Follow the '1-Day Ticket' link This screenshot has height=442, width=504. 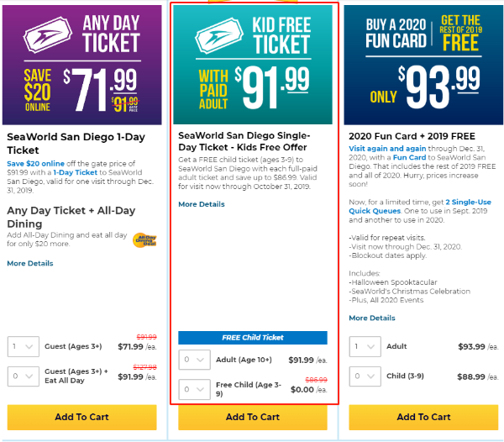tap(76, 172)
